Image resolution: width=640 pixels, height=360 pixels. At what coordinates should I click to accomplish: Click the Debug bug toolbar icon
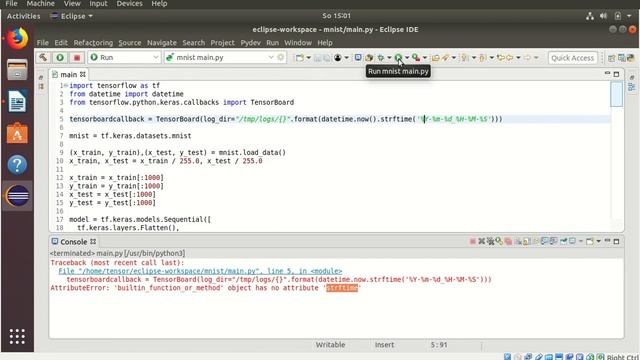click(380, 58)
